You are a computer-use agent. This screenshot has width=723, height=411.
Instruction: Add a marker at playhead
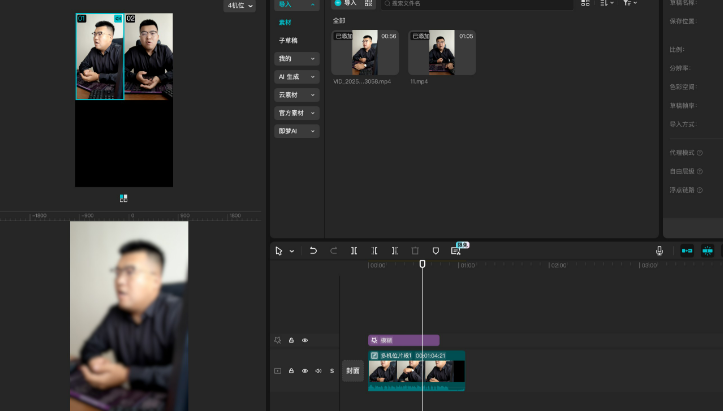[x=436, y=250]
